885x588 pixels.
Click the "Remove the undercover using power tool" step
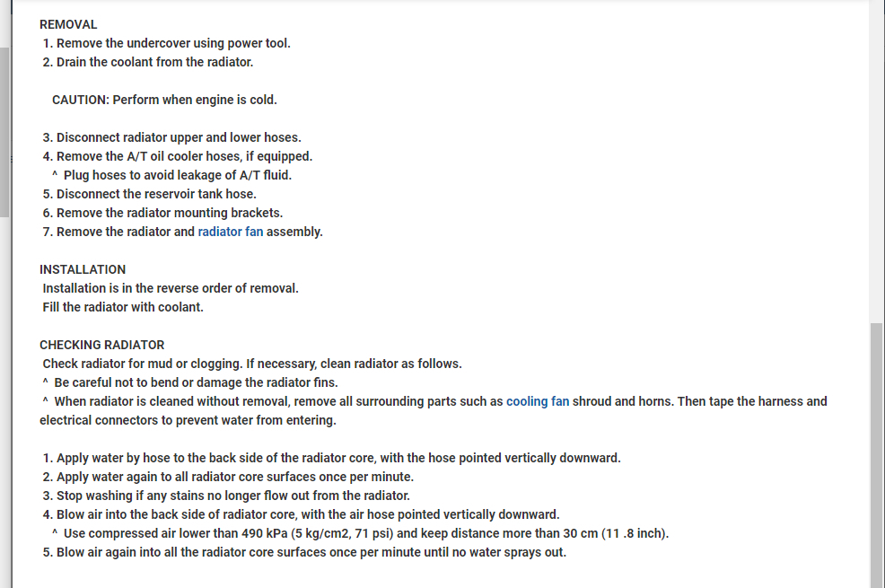[173, 43]
